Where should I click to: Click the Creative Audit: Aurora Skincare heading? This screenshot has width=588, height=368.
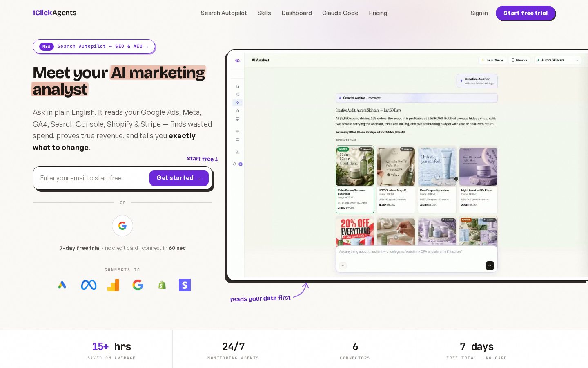click(x=368, y=110)
